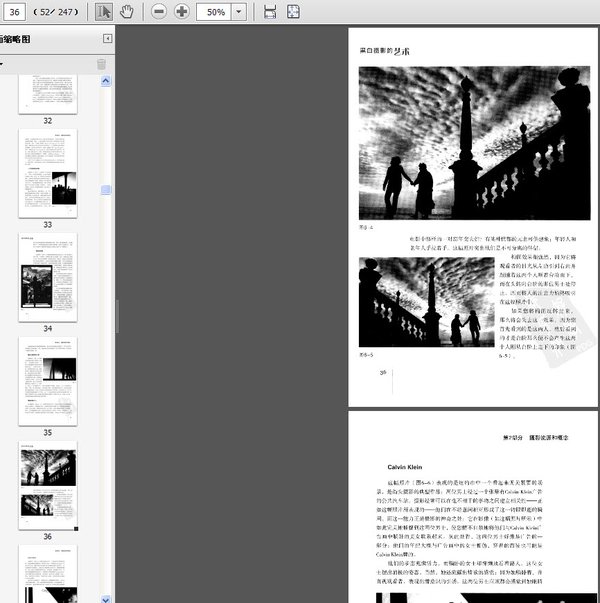This screenshot has height=603, width=600.
Task: Click the zoom out minus button
Action: pos(158,12)
